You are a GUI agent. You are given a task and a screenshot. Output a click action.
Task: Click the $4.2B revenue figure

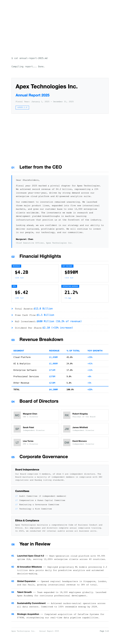pos(21,272)
